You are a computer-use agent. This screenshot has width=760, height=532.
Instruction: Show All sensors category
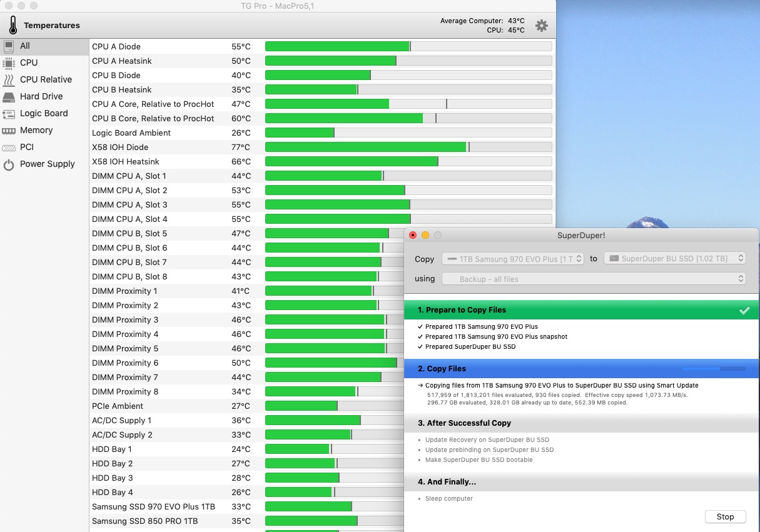tap(44, 46)
